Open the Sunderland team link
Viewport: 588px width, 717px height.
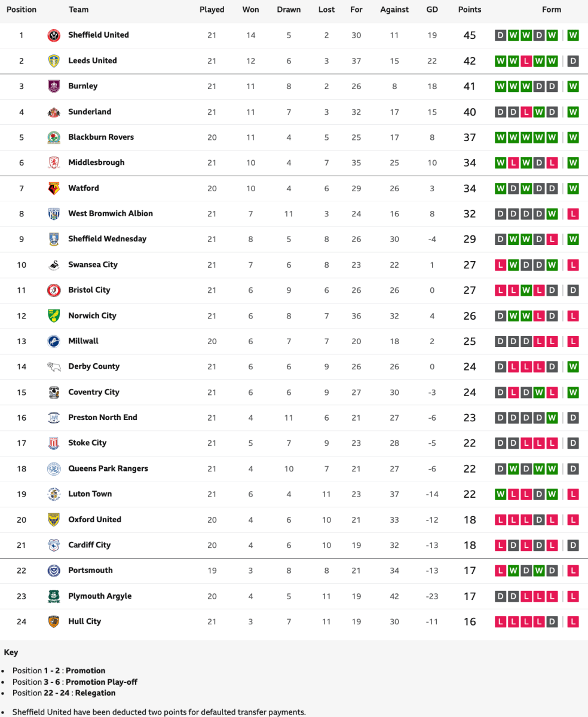[90, 112]
